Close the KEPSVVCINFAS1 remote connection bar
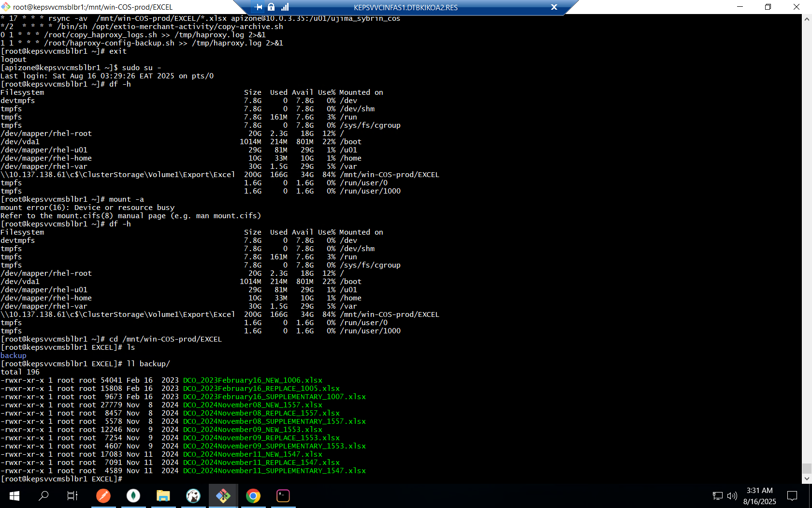The height and width of the screenshot is (508, 812). coord(554,7)
